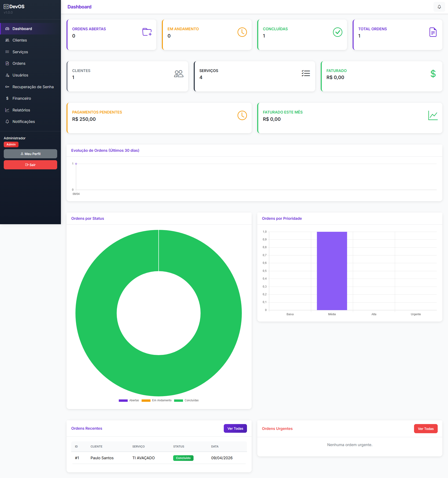Click the green checkmark icon on Concluídas card
Viewport: 448px width, 478px height.
(337, 32)
